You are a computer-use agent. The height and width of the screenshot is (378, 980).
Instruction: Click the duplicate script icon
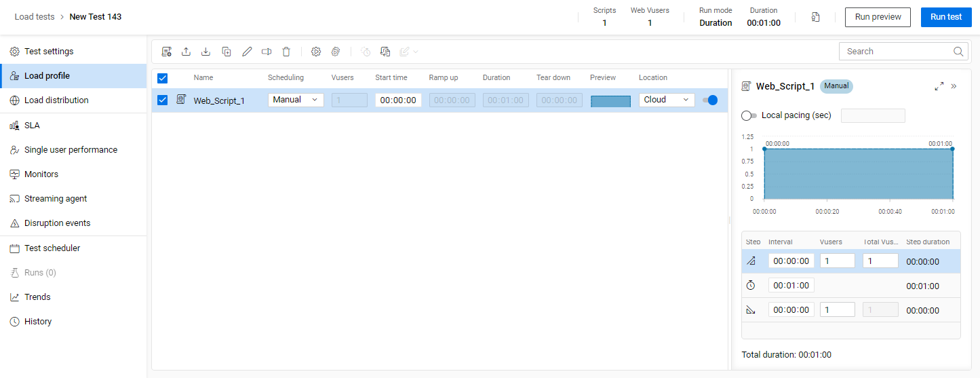(x=227, y=52)
